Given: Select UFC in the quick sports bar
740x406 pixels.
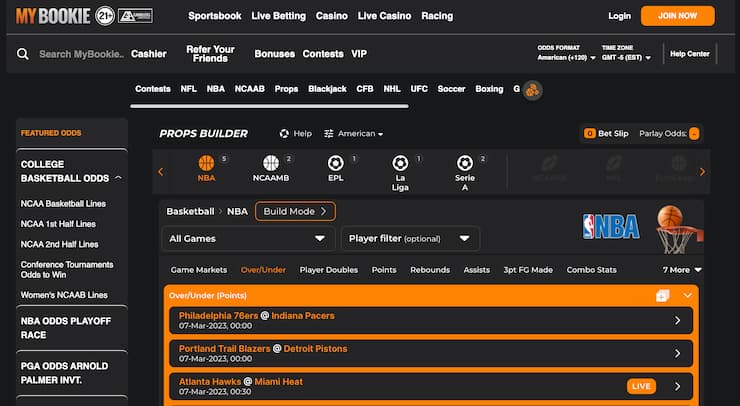Looking at the screenshot, I should pyautogui.click(x=419, y=89).
